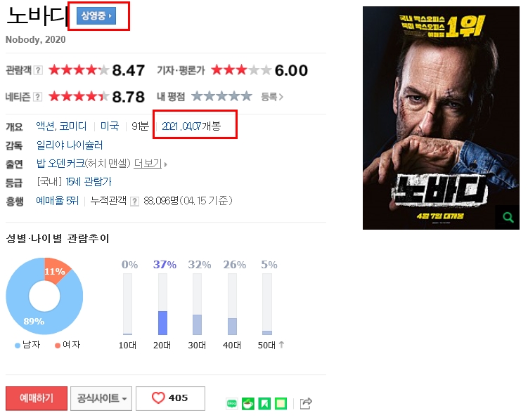
Task: Click 등록 to submit rating
Action: (272, 97)
